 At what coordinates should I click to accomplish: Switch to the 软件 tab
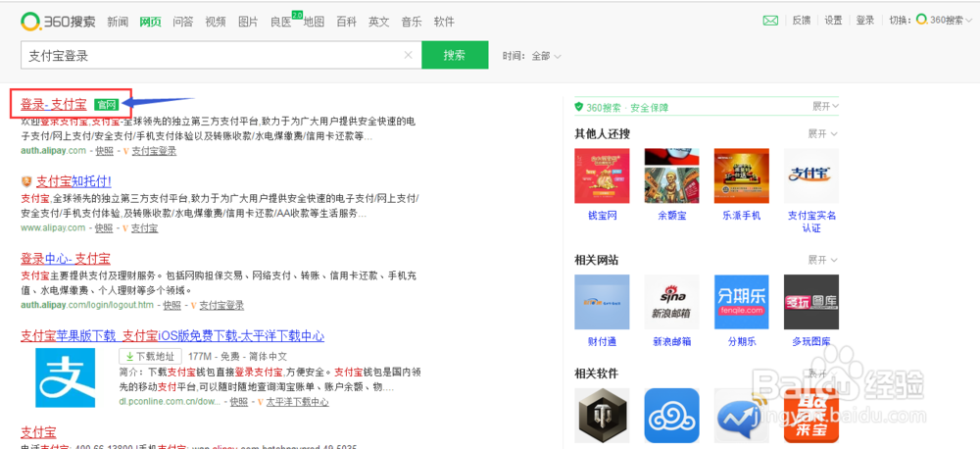point(444,22)
